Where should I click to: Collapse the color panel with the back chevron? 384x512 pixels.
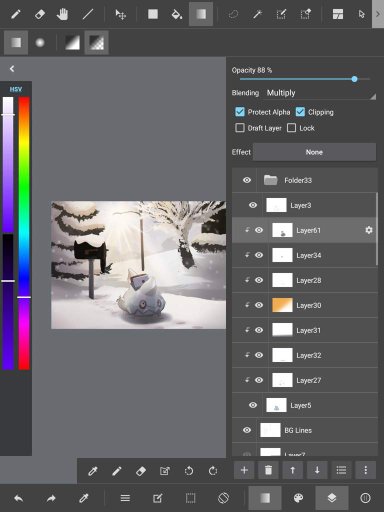coord(12,69)
